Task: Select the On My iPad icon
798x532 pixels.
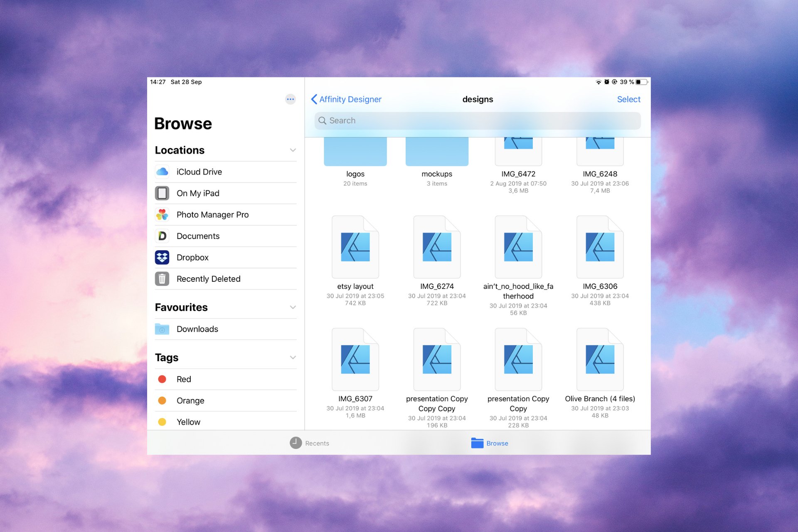Action: pos(162,193)
